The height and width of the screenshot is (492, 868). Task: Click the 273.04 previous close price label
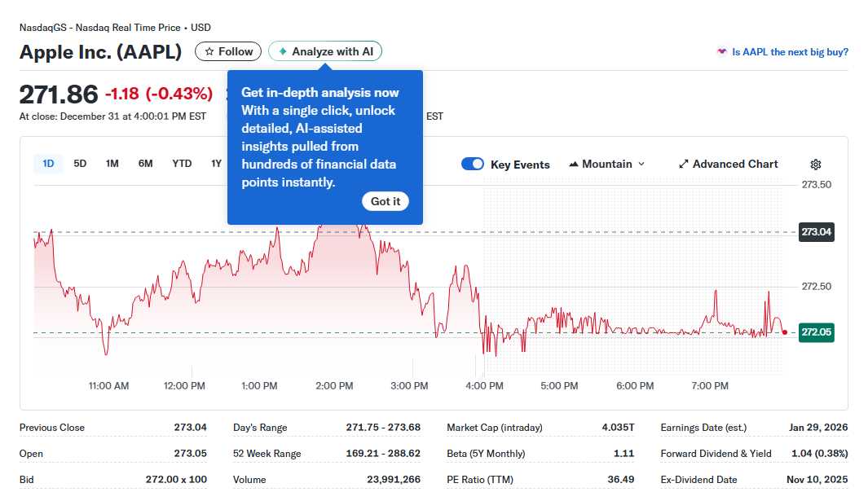click(816, 232)
